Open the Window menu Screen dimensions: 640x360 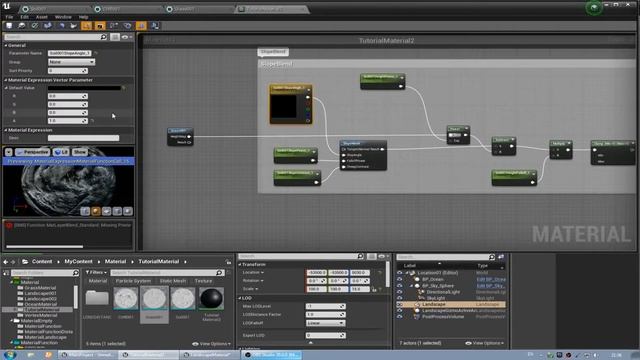tap(63, 17)
